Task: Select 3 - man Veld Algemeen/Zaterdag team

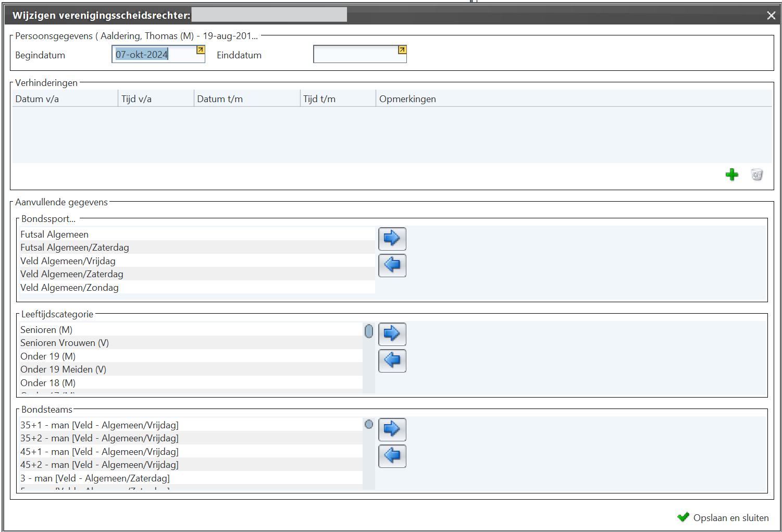Action: point(190,478)
